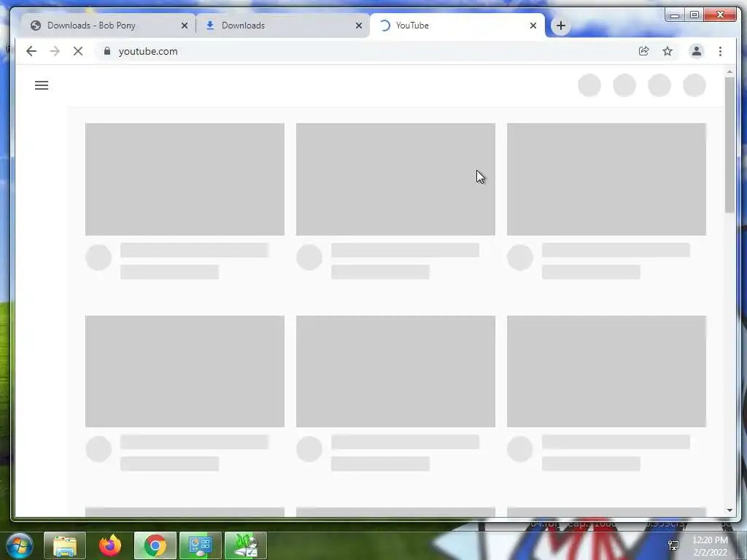This screenshot has width=747, height=560.
Task: Open the Chrome three-dot menu
Action: tap(720, 51)
